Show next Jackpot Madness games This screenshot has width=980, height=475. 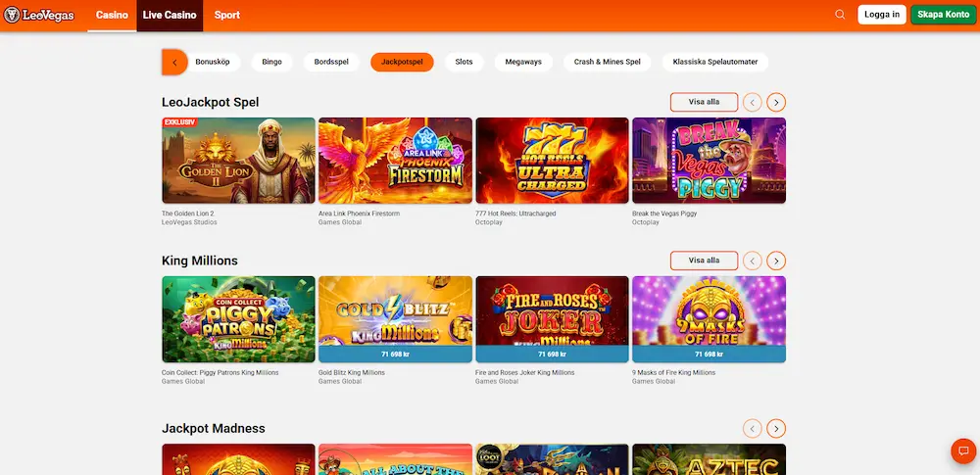click(776, 428)
